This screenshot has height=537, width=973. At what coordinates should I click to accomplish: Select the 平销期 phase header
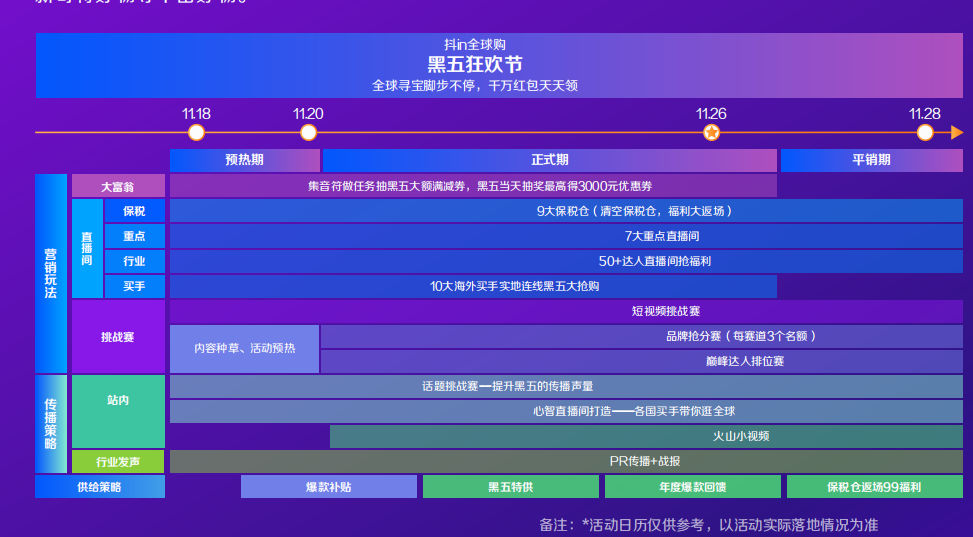872,160
